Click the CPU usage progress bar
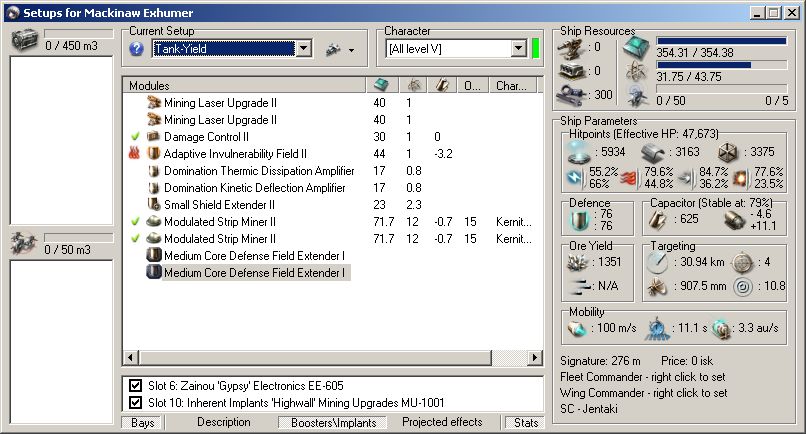 tap(722, 41)
